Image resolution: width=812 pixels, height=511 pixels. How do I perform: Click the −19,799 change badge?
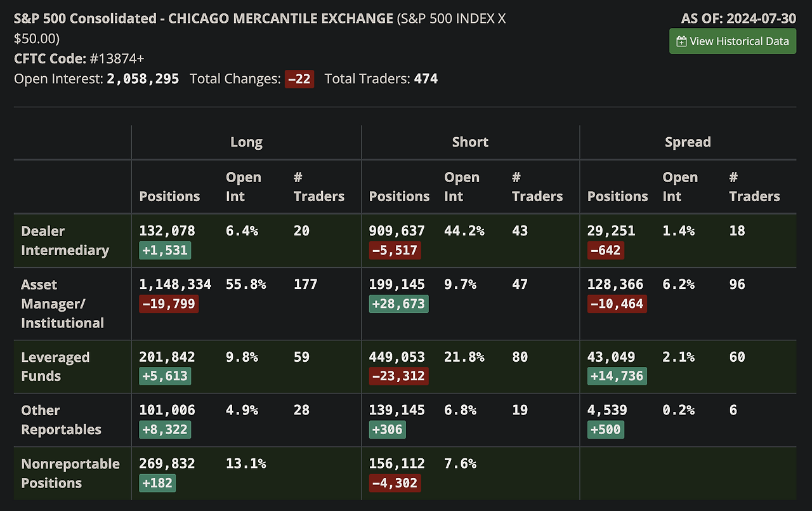click(x=169, y=303)
